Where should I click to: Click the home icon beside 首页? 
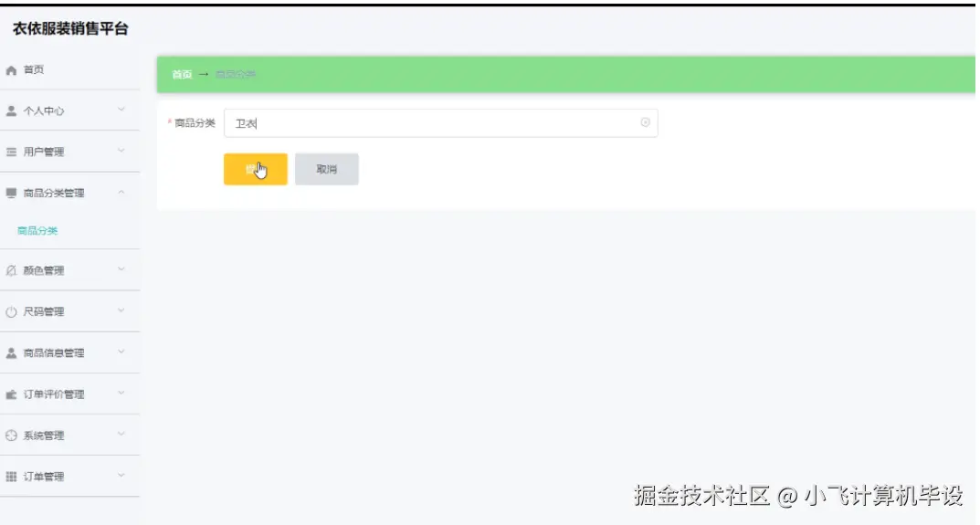11,70
